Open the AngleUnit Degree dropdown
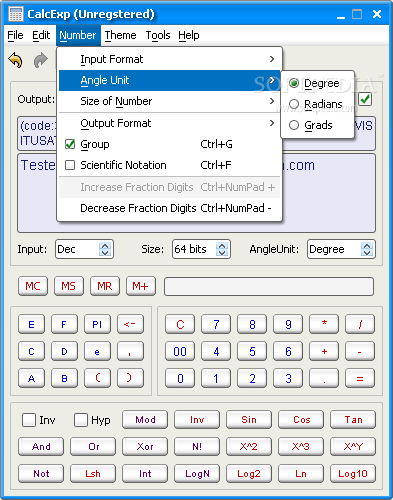The width and height of the screenshot is (393, 500). (x=367, y=249)
